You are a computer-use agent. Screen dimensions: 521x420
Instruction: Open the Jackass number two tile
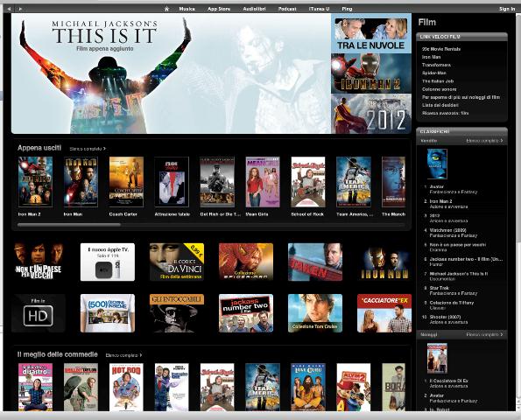(246, 313)
